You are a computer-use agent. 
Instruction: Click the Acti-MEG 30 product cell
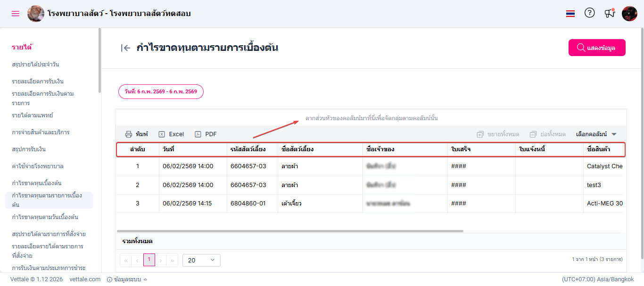click(x=604, y=204)
